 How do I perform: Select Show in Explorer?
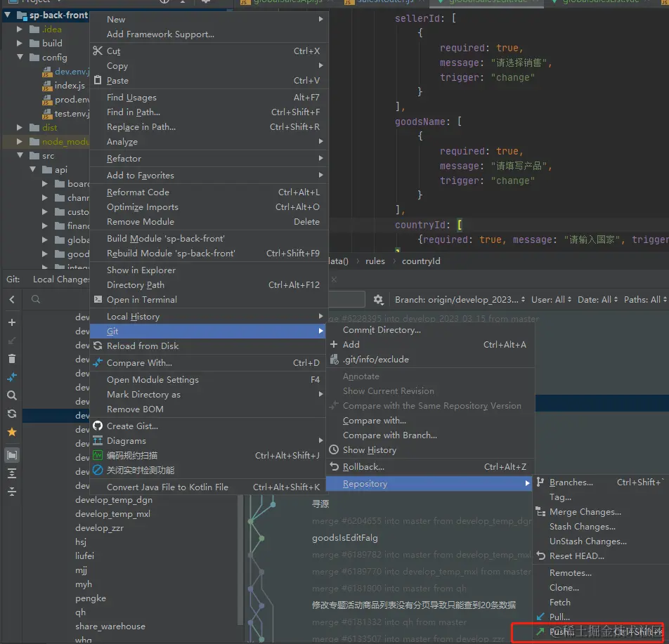(x=209, y=270)
